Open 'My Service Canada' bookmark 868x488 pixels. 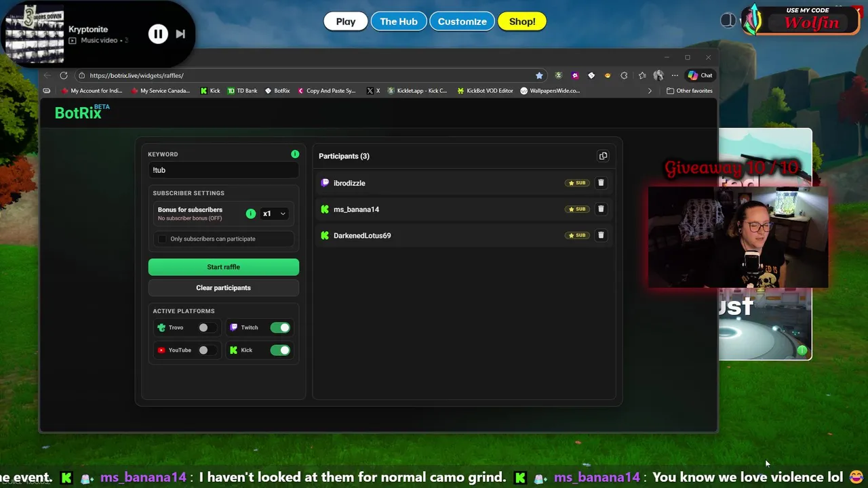[159, 91]
